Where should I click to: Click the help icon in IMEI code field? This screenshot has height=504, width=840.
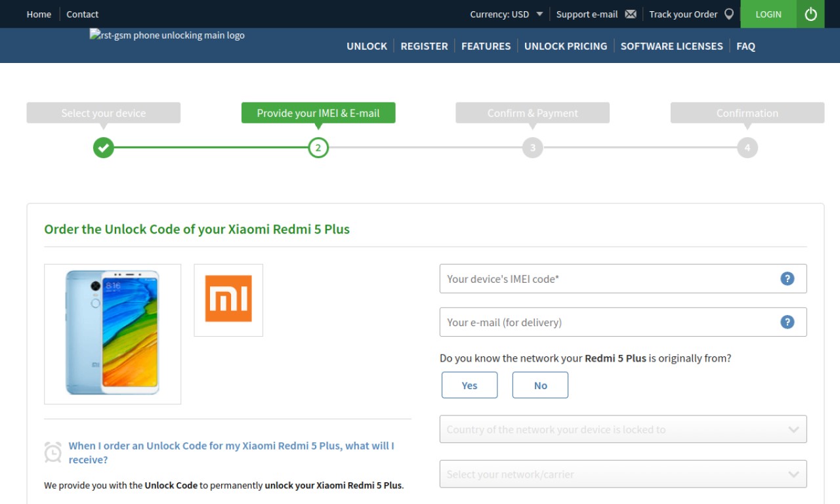pyautogui.click(x=787, y=278)
